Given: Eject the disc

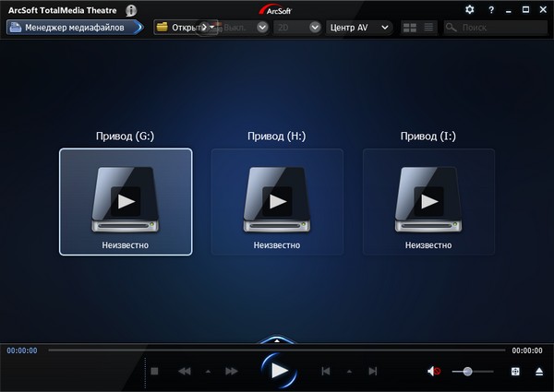Looking at the screenshot, I should [x=538, y=371].
